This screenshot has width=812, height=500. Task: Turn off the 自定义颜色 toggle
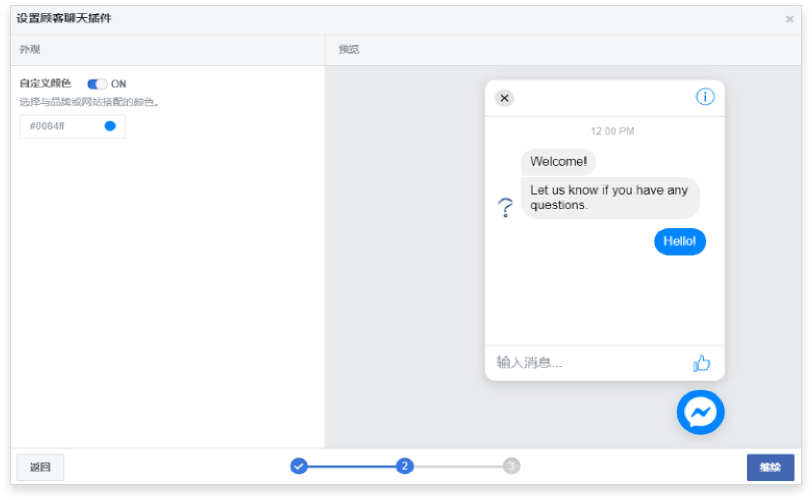click(x=97, y=84)
